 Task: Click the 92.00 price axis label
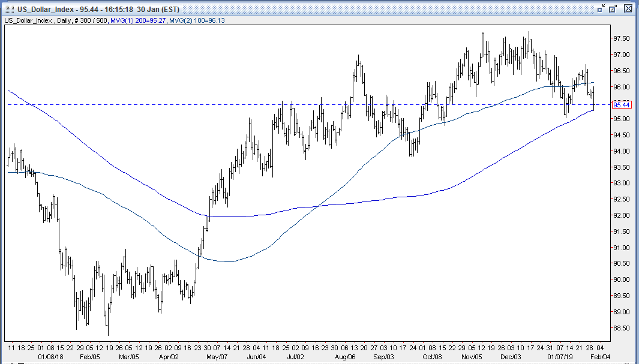(623, 215)
